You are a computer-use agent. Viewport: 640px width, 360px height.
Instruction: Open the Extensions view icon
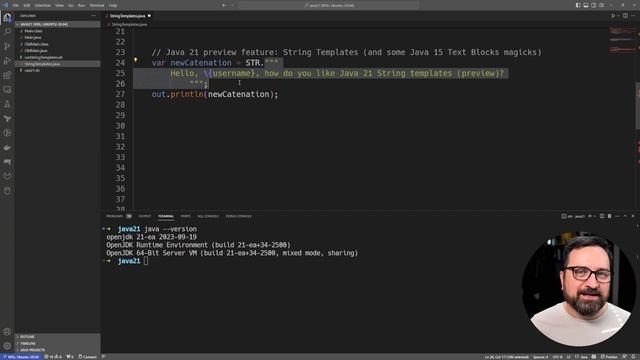[x=7, y=75]
